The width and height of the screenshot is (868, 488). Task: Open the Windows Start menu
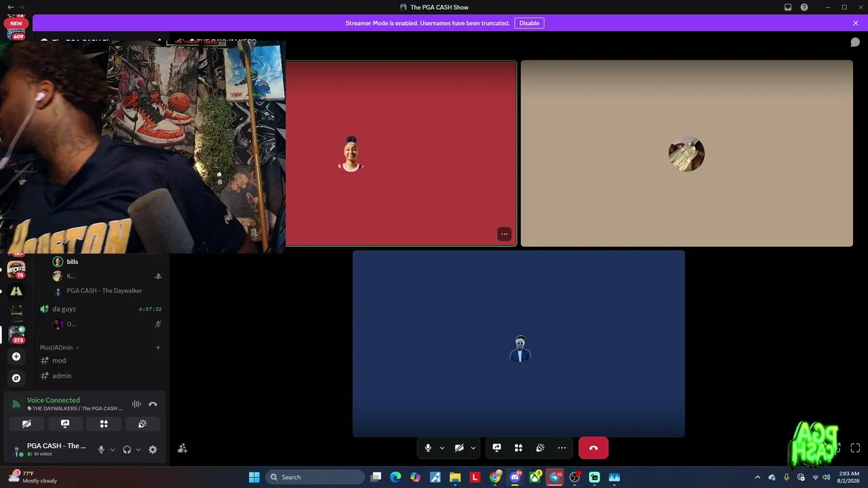tap(254, 477)
